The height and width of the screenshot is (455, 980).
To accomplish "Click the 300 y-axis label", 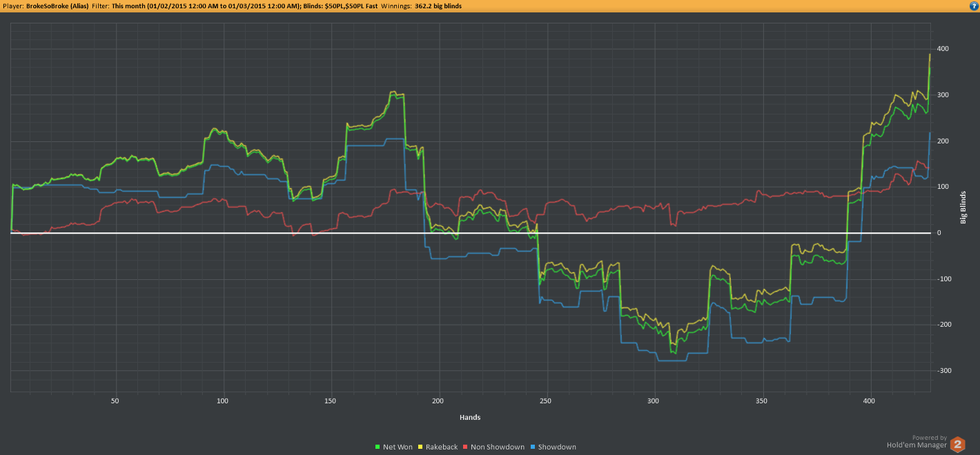I will coord(943,95).
